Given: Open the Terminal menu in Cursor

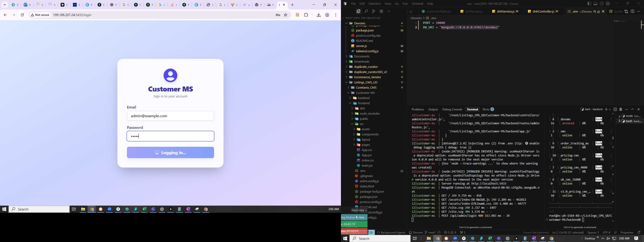Looking at the screenshot, I should point(417,4).
